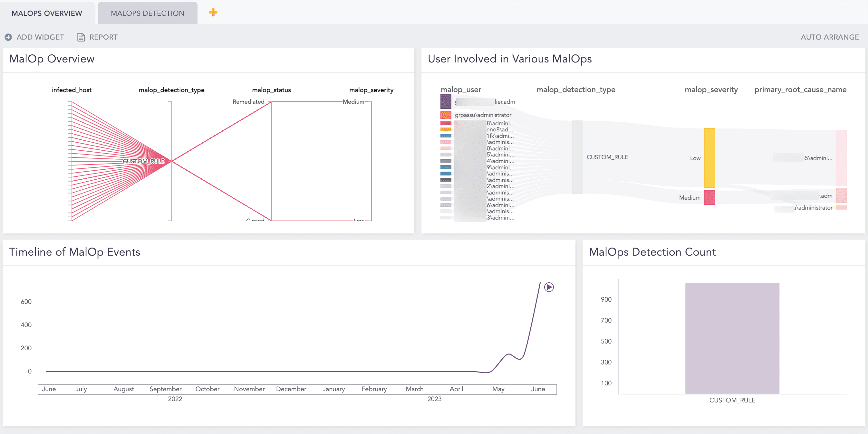Click the Medium severity axis label
The width and height of the screenshot is (868, 434).
click(353, 101)
